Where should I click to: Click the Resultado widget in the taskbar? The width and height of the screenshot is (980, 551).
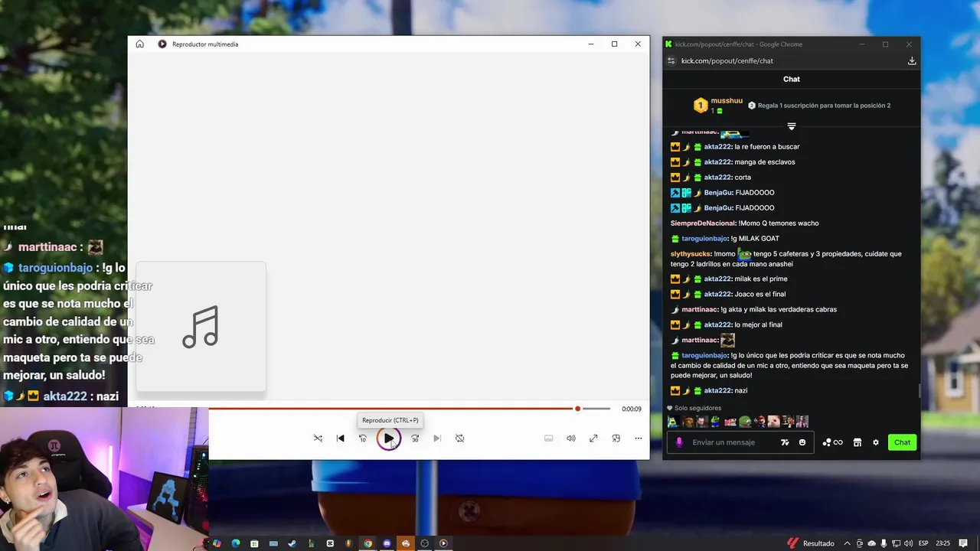coord(811,543)
